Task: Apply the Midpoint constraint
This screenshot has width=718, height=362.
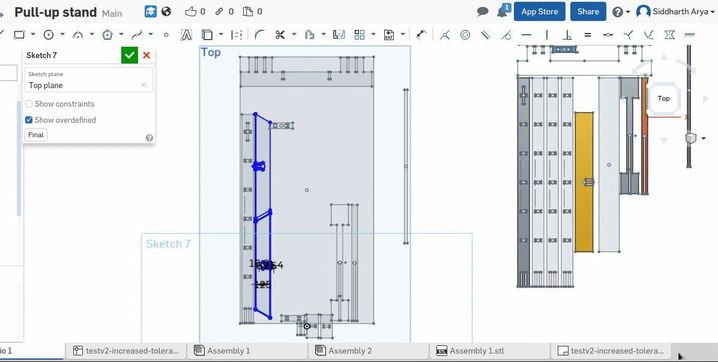Action: (x=608, y=35)
